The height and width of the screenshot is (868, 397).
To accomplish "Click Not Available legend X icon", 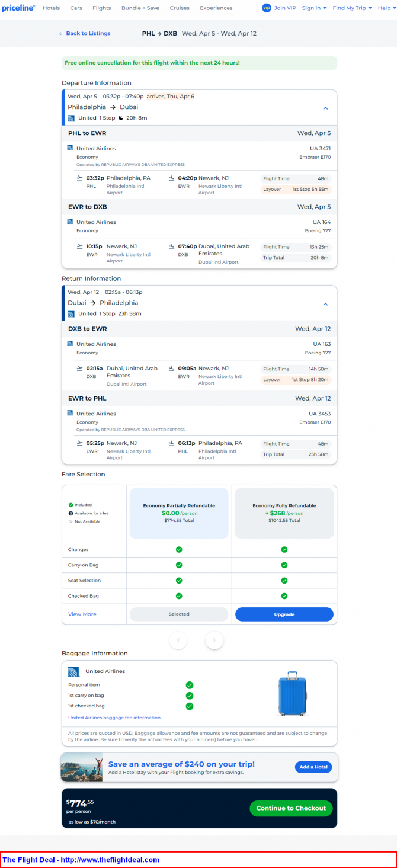I will pos(71,521).
